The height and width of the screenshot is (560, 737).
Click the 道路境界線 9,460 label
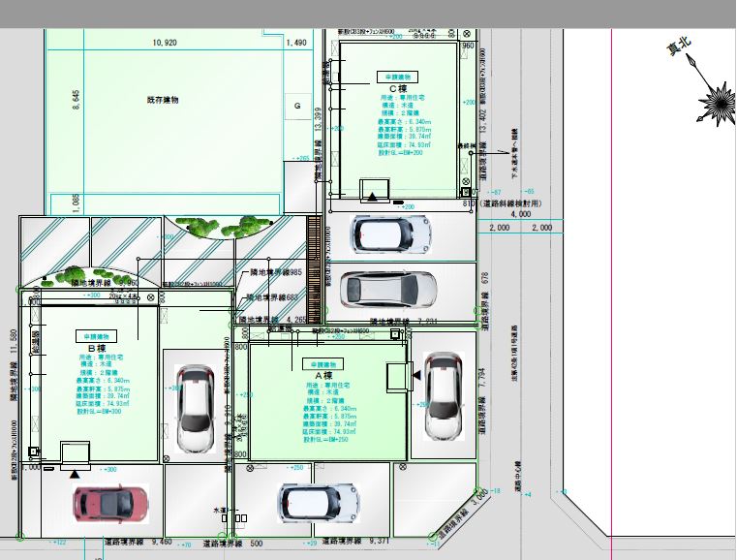138,542
